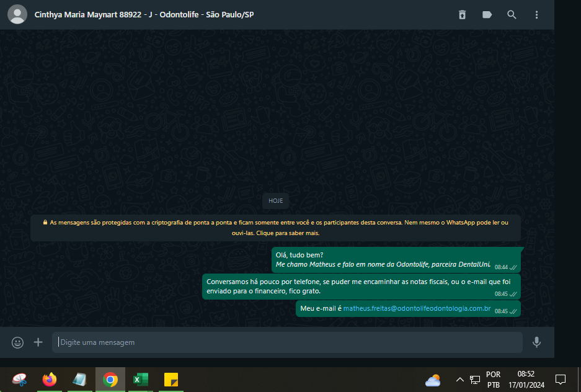The image size is (581, 392).
Task: Open the notepad-like app in taskbar
Action: [79, 380]
